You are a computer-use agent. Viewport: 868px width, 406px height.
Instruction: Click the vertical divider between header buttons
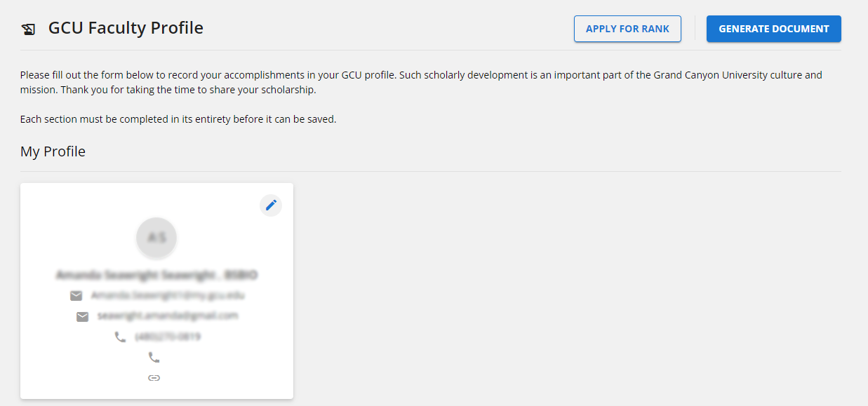(x=695, y=29)
